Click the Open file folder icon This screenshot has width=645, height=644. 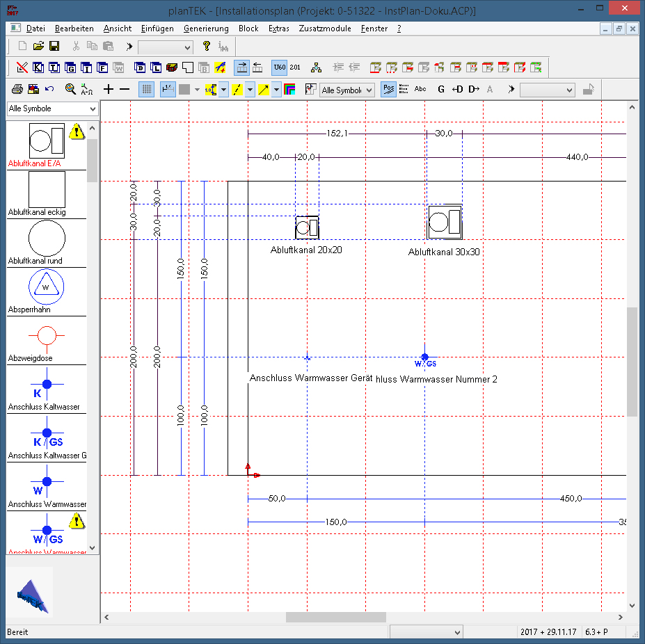click(38, 47)
